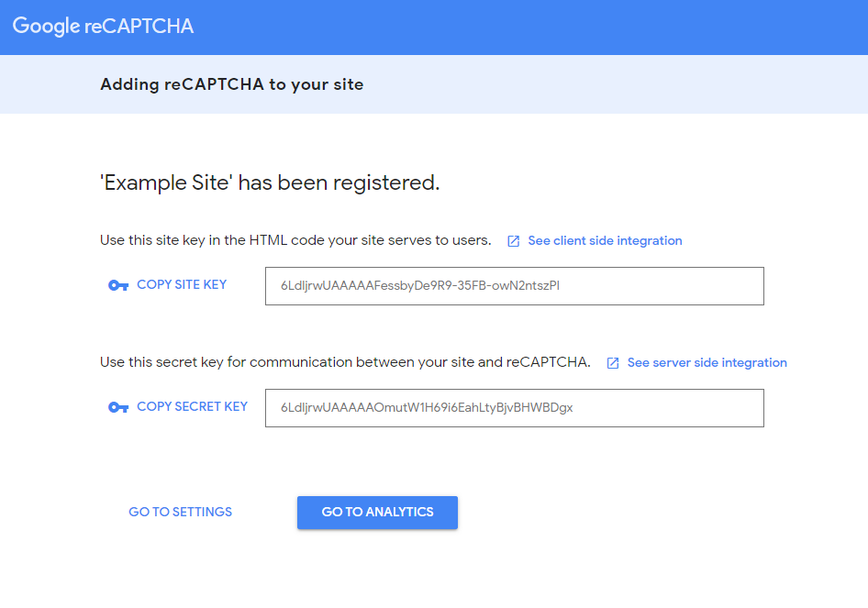868x608 pixels.
Task: Click the "'Example Site' has been registered." text
Action: point(270,182)
